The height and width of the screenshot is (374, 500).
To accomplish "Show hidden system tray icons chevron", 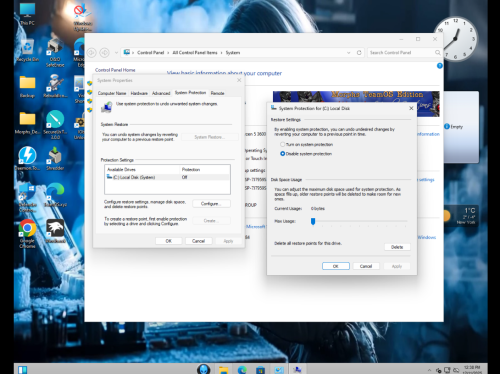I will [x=429, y=370].
